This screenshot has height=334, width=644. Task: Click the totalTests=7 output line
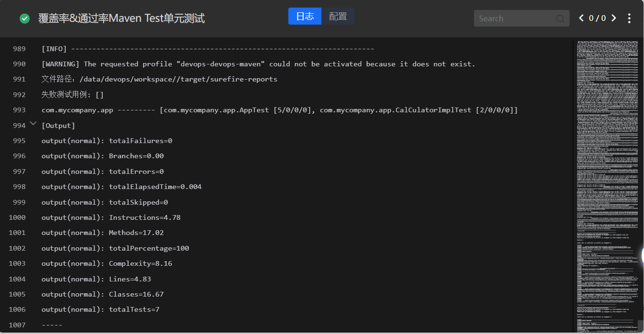[100, 309]
